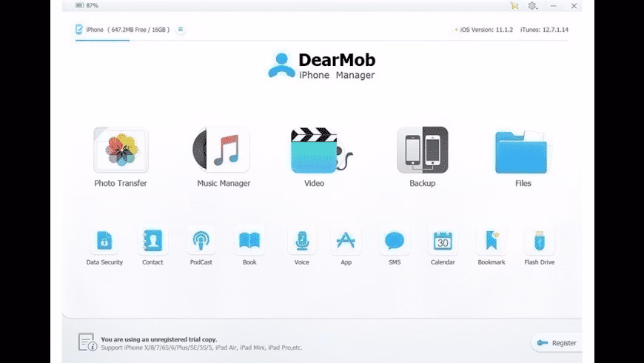644x363 pixels.
Task: Click the 'Support iPhone X/8/7/6S' text line
Action: click(201, 347)
